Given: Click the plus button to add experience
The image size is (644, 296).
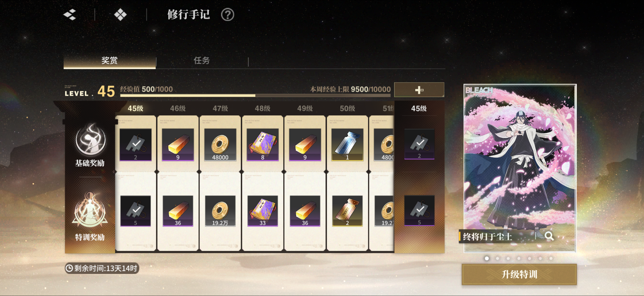Looking at the screenshot, I should (419, 90).
